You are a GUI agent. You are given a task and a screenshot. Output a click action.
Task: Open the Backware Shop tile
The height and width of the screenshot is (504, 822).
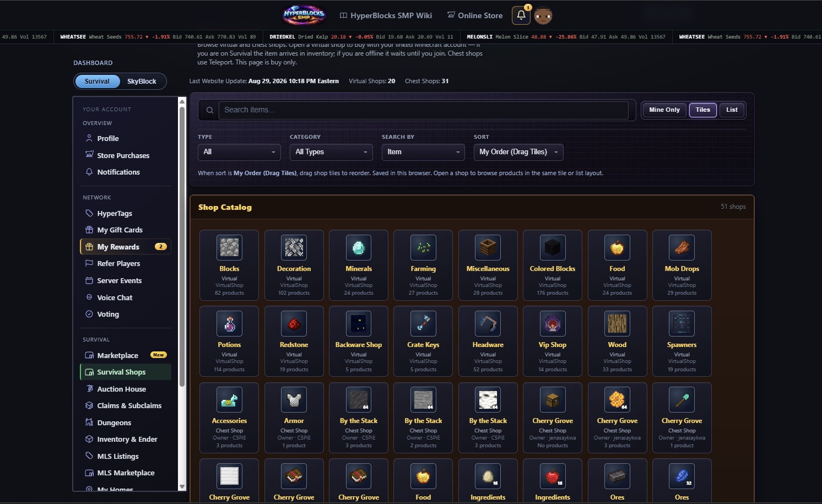click(359, 342)
